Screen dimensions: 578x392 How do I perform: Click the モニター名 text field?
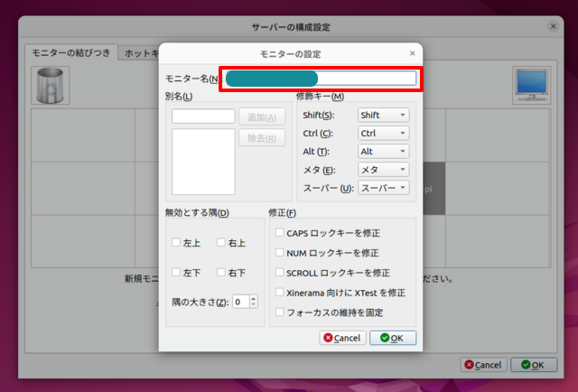(x=321, y=79)
